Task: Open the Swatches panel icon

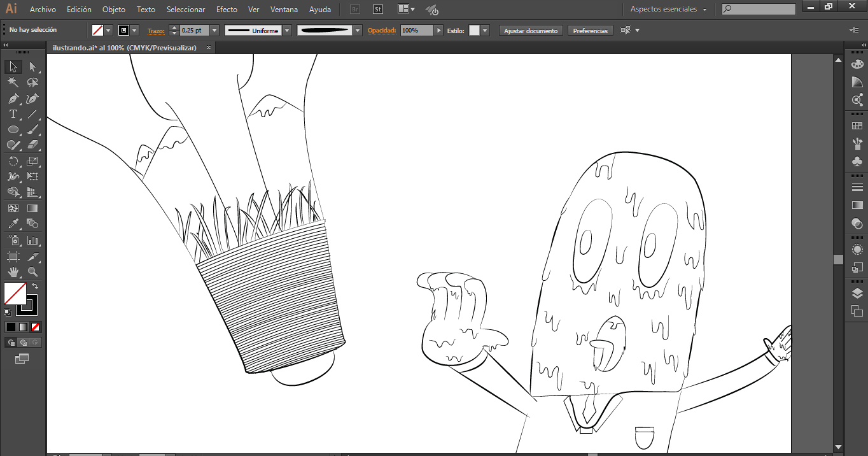Action: pos(857,126)
